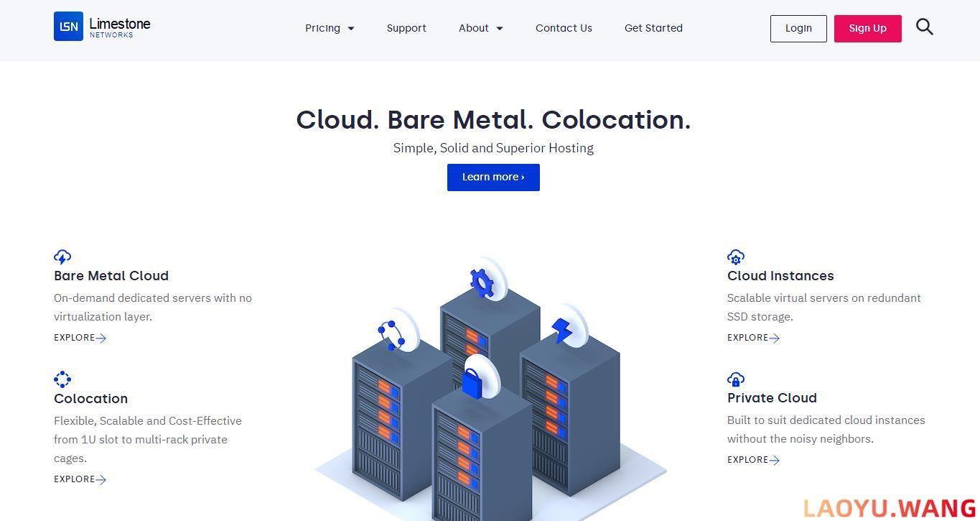
Task: Click the arrow next to Cloud Instances Explore
Action: coord(775,338)
